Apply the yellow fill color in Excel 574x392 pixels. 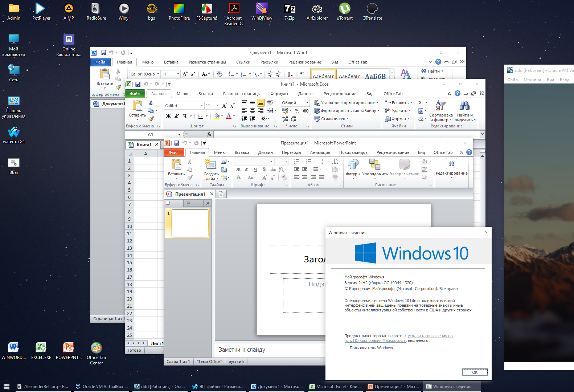click(x=217, y=116)
